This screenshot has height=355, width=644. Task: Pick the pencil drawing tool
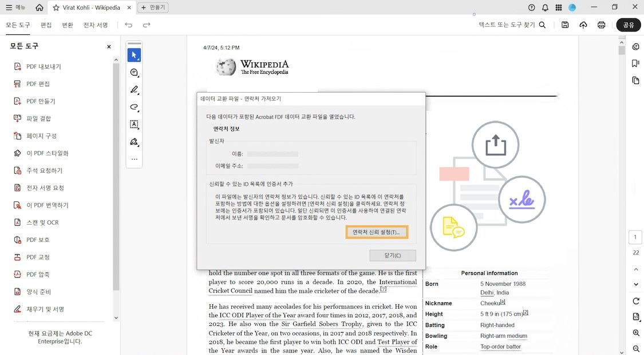(134, 90)
